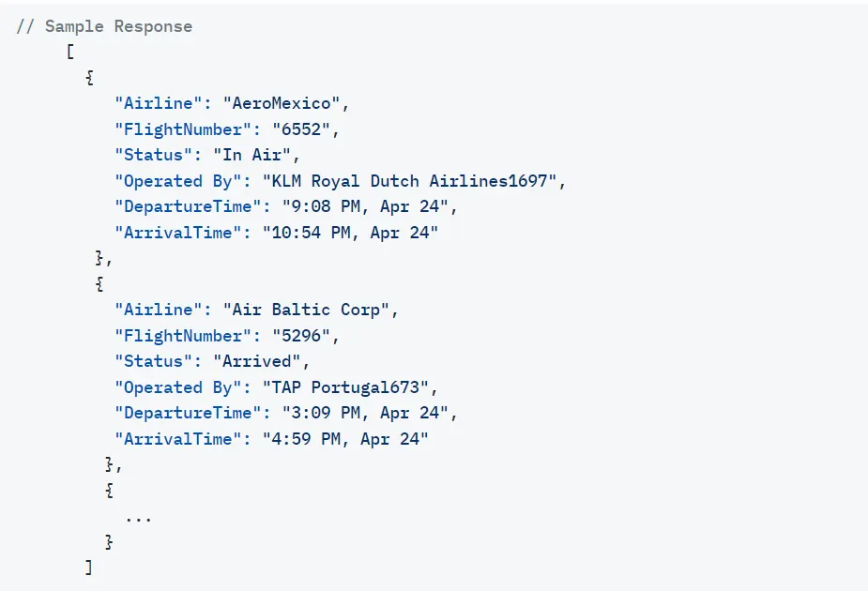The height and width of the screenshot is (591, 868).
Task: Click departure time "9:08 PM, Apr 24"
Action: [365, 206]
